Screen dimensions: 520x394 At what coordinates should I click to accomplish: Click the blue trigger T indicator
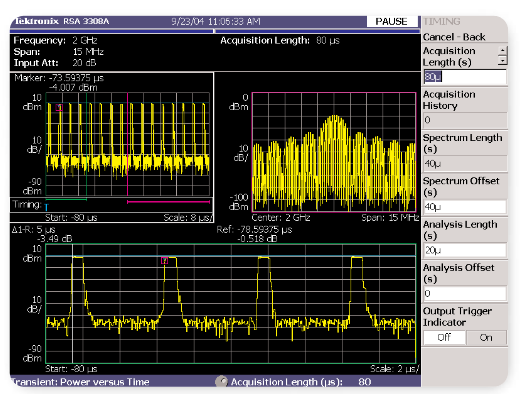coord(47,207)
